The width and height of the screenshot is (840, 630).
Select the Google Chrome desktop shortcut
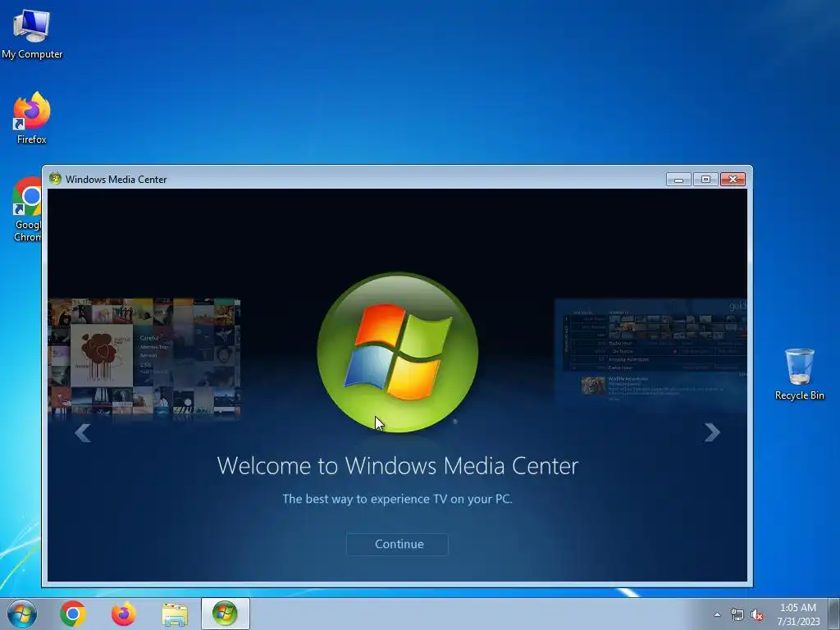pos(27,209)
